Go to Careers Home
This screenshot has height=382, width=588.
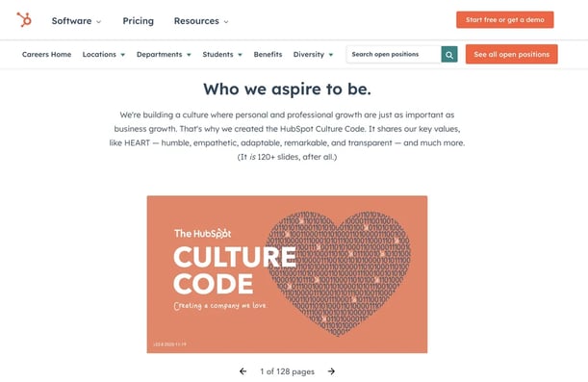[x=46, y=54]
